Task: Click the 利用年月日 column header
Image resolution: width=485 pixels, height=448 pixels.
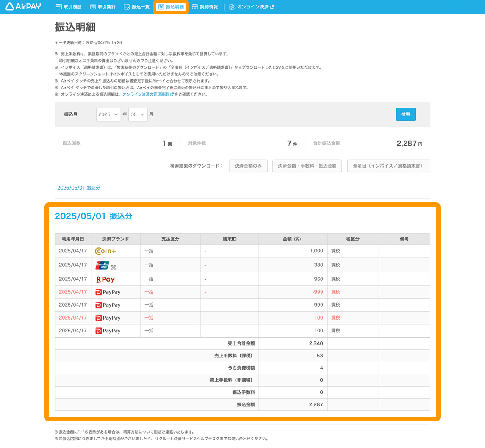Action: click(x=73, y=239)
